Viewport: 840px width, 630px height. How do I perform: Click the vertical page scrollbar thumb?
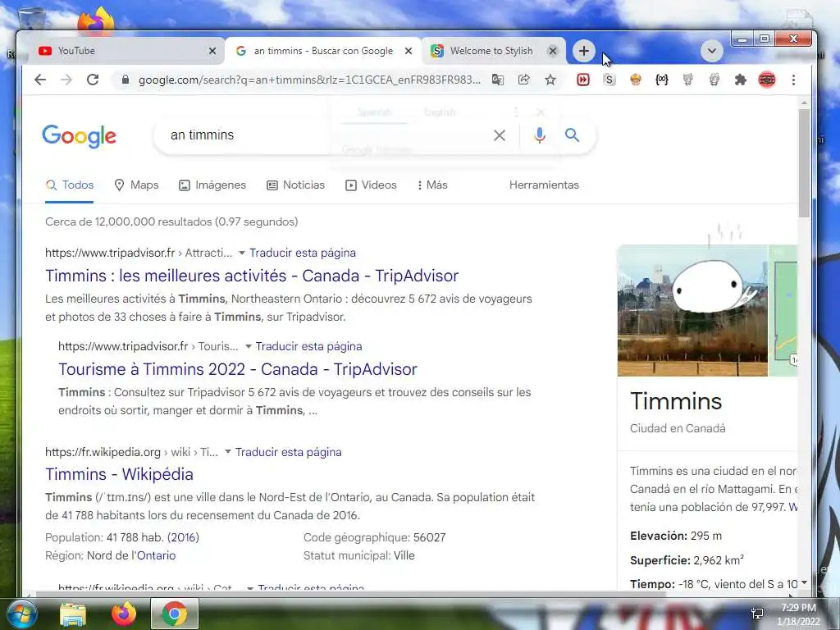point(804,163)
